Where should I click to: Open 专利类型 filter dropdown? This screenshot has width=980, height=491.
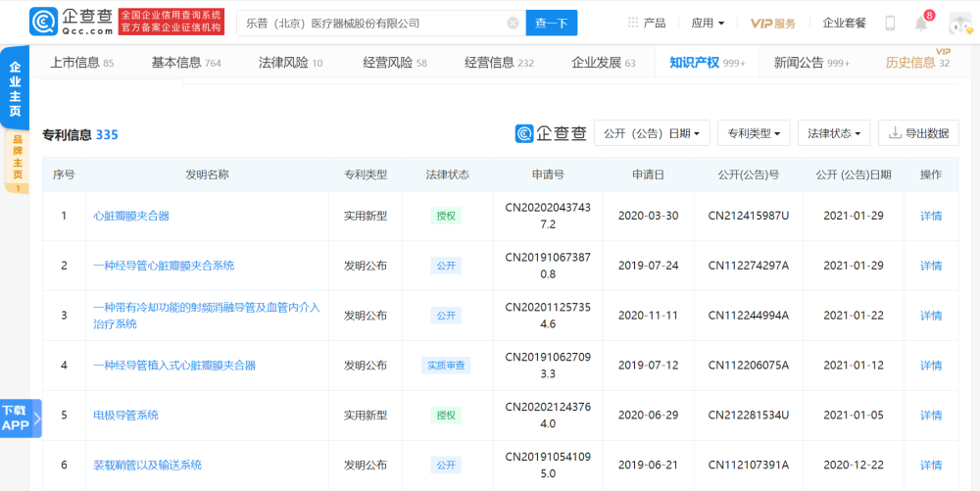click(x=754, y=133)
